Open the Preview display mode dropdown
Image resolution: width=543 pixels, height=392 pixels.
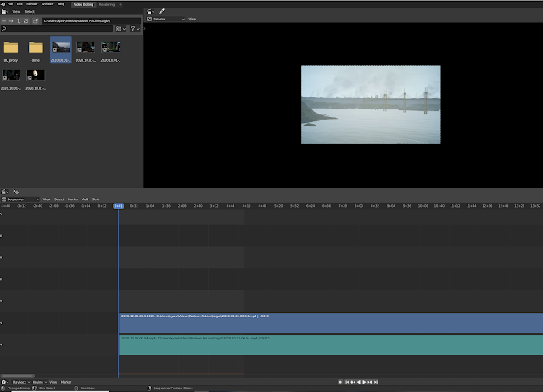pyautogui.click(x=166, y=19)
